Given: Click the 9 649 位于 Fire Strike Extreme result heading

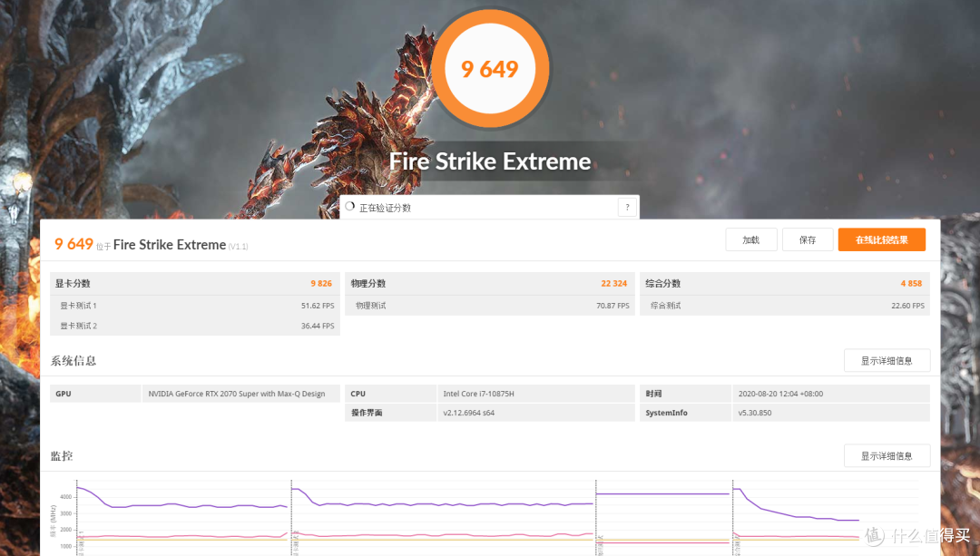Looking at the screenshot, I should pos(151,244).
